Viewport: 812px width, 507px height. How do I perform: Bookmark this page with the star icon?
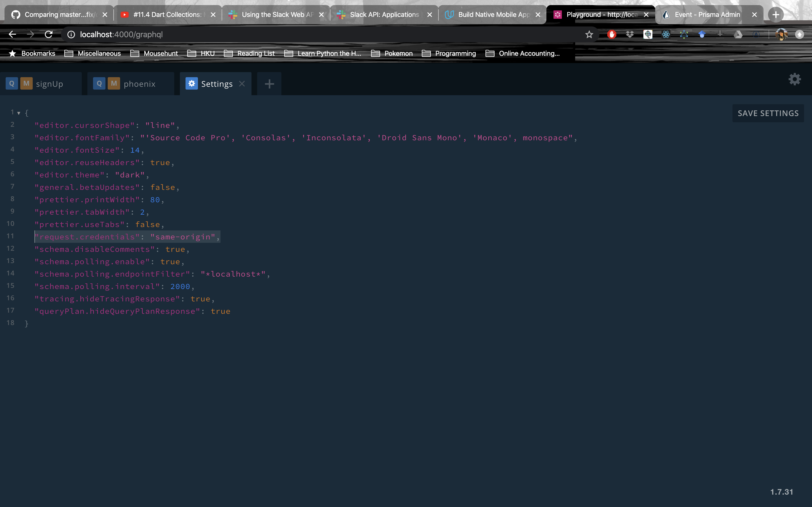[x=589, y=34]
